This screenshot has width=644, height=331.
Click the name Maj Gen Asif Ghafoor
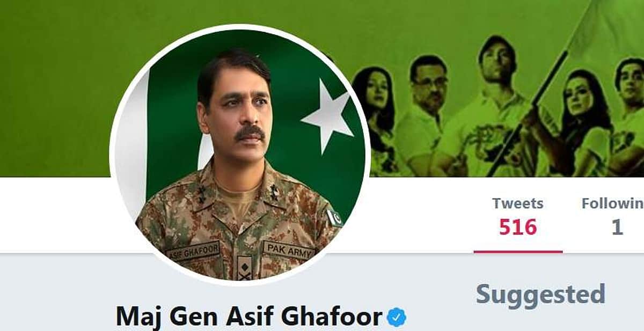pyautogui.click(x=249, y=317)
